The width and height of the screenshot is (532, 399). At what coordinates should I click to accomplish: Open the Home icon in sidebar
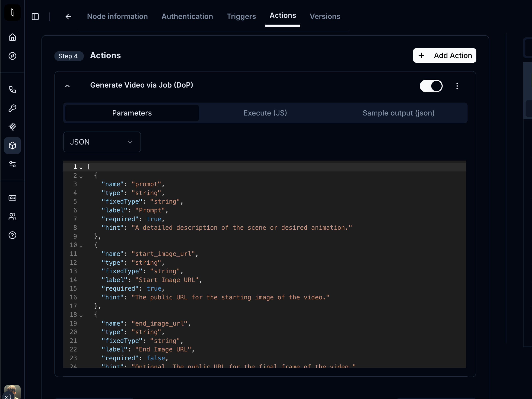12,37
